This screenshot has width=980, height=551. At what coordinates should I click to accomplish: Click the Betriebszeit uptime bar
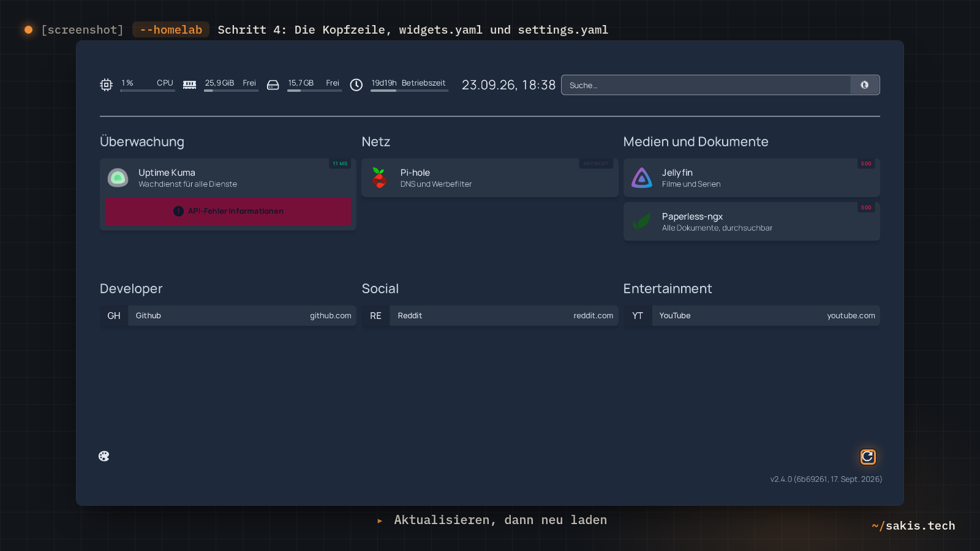click(409, 91)
